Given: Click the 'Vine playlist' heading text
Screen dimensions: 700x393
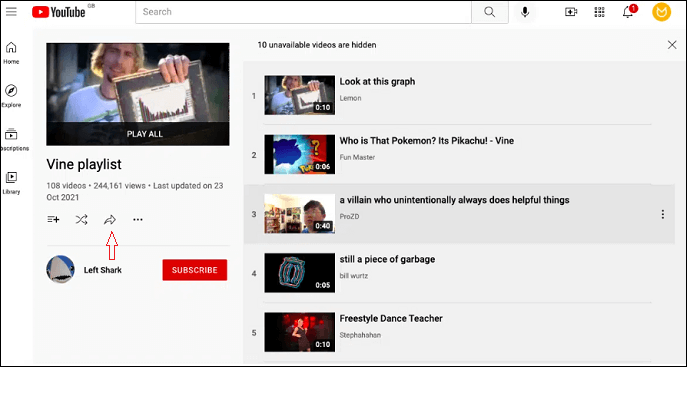Looking at the screenshot, I should tap(84, 164).
